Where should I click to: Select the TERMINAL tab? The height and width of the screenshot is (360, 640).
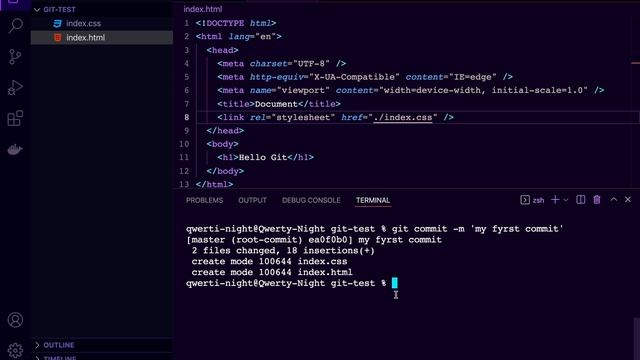pyautogui.click(x=373, y=200)
